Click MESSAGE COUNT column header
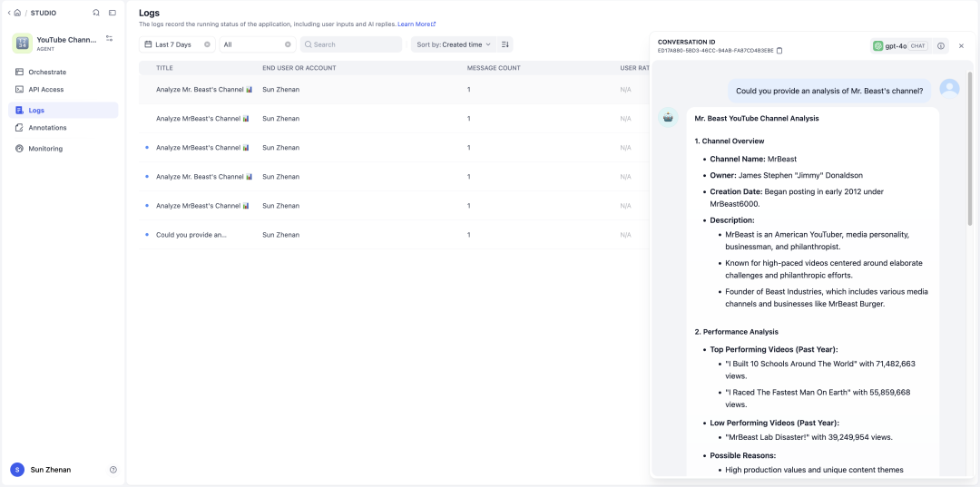 coord(494,68)
